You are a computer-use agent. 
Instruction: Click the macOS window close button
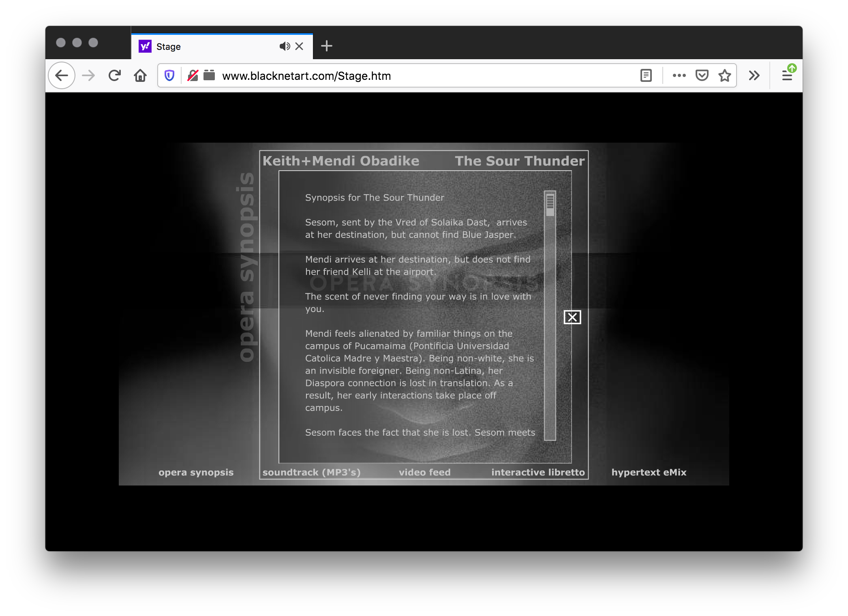click(x=61, y=43)
